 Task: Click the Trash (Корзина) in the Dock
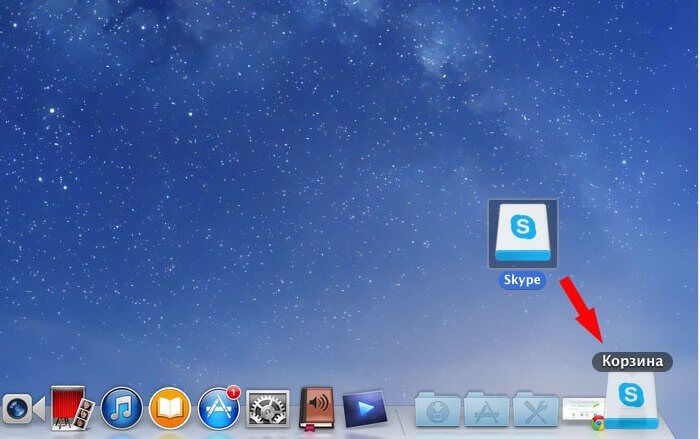coord(631,401)
